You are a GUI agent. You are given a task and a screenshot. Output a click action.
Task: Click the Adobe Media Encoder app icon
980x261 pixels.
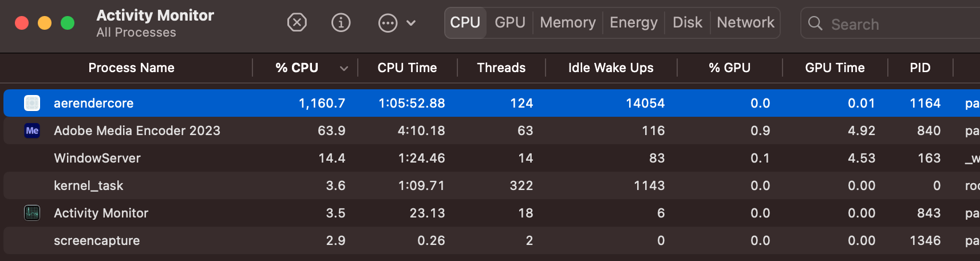point(32,130)
